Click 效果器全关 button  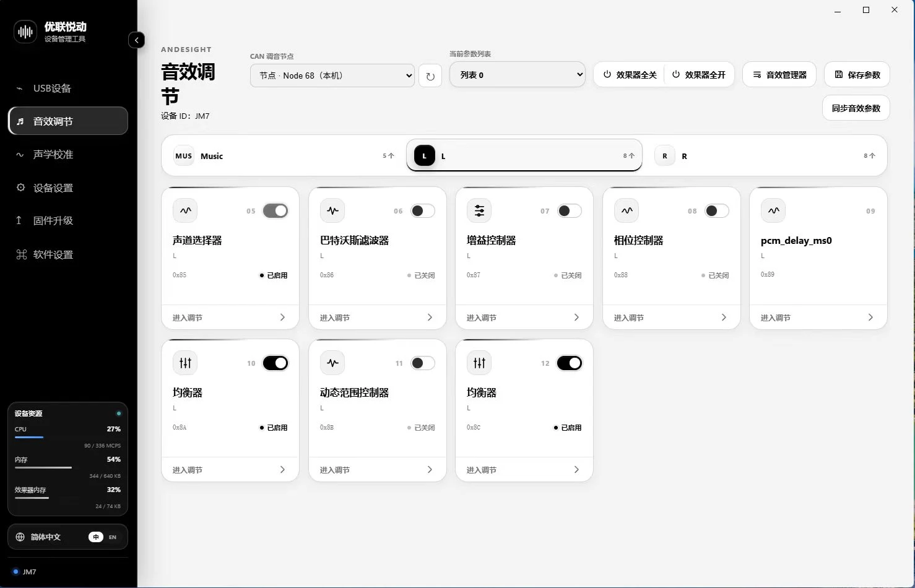630,75
